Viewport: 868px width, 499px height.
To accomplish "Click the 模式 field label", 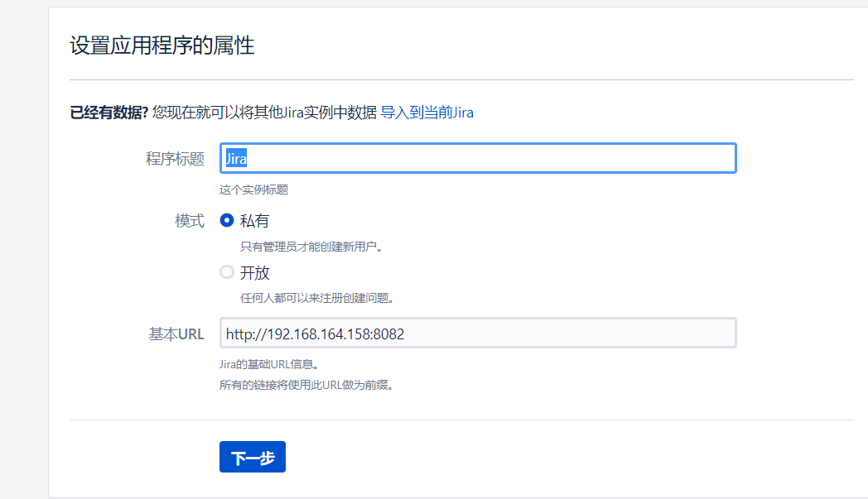I will tap(189, 221).
